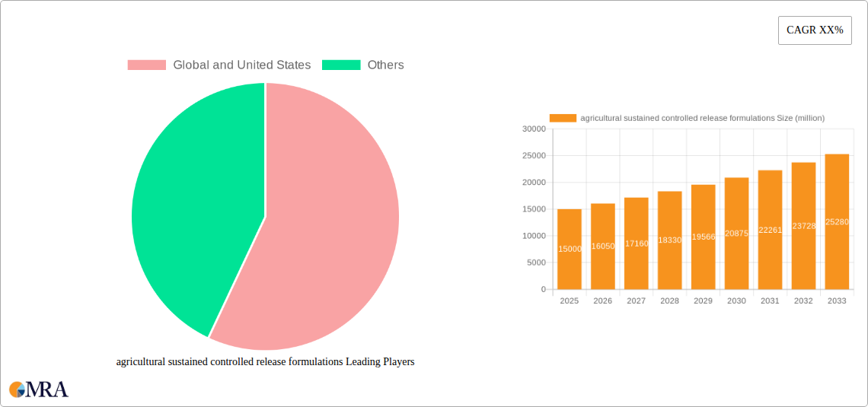
Task: Toggle the orange bar chart legend swatch
Action: [x=563, y=118]
